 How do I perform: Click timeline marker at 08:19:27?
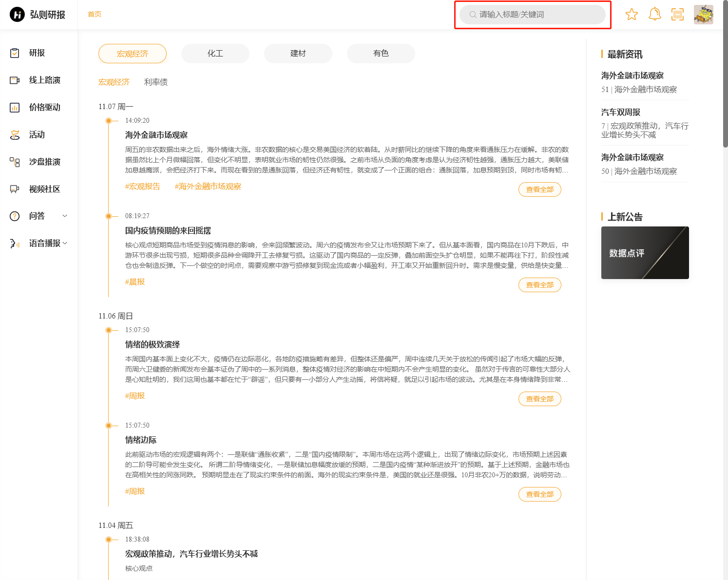click(x=109, y=216)
